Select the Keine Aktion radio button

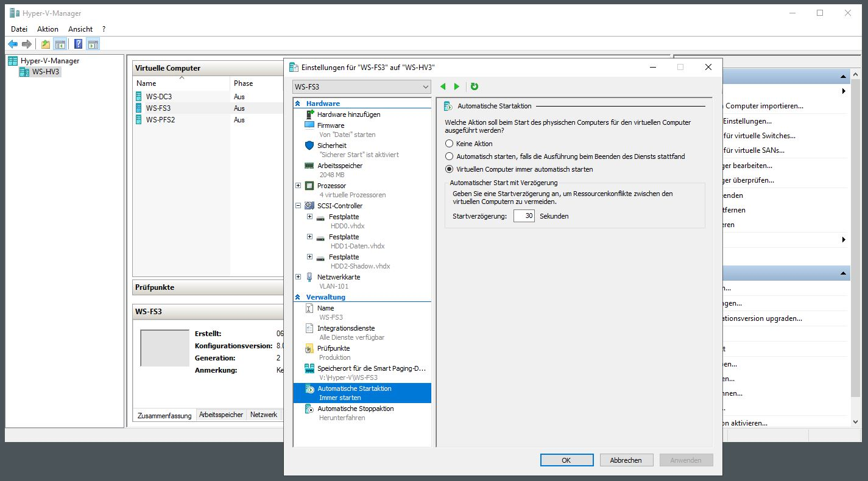(x=450, y=144)
